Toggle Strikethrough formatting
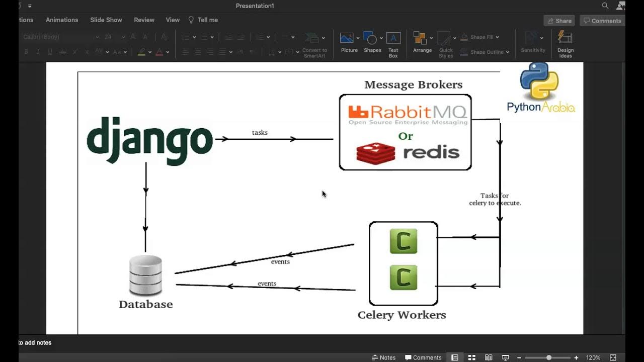The height and width of the screenshot is (362, 644). coord(62,52)
